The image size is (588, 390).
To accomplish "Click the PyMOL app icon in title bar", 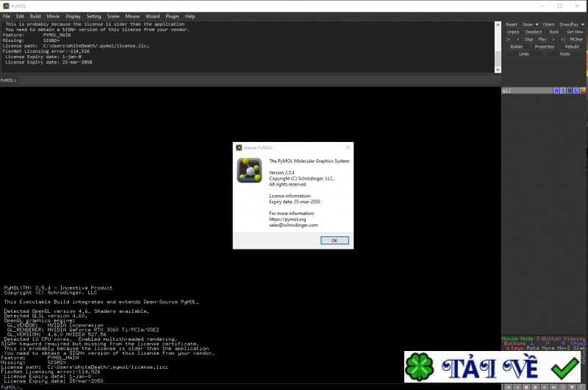I will (x=6, y=6).
